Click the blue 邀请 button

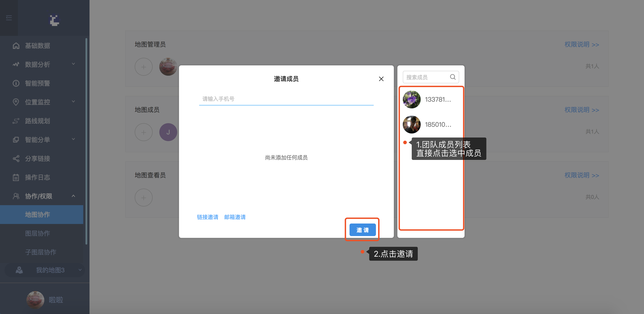click(363, 230)
